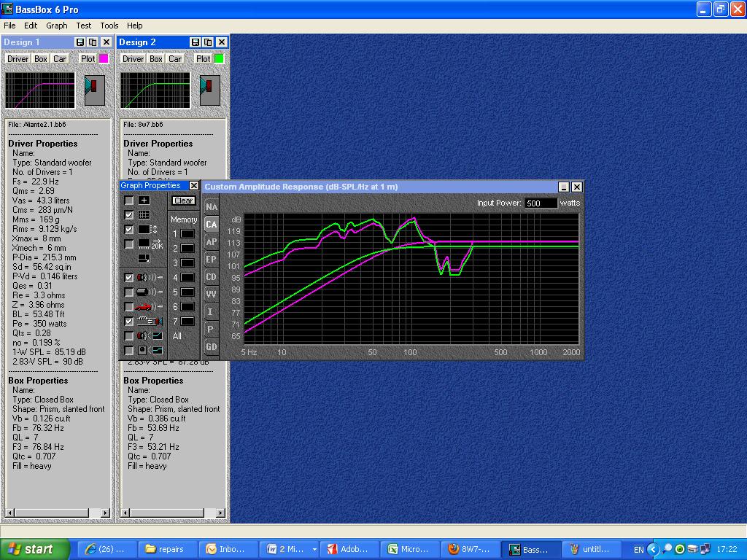Open the untitled taskbar item
This screenshot has height=560, width=747.
[591, 549]
